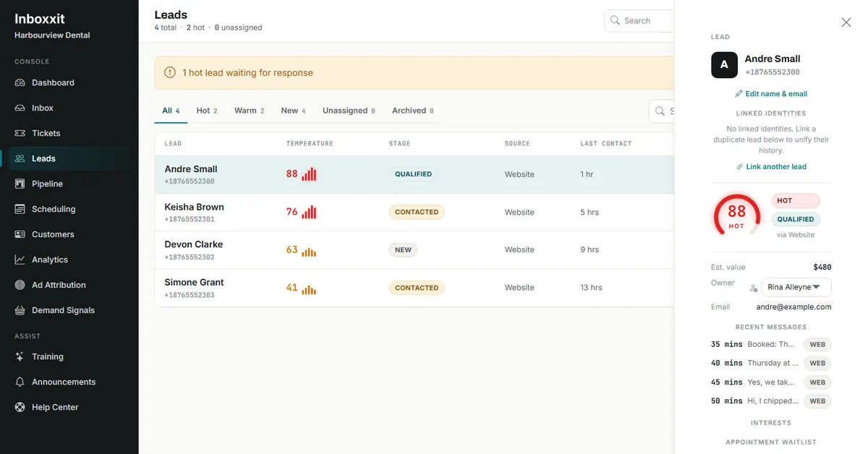Click the STAGE column header
This screenshot has width=868, height=454.
[399, 143]
